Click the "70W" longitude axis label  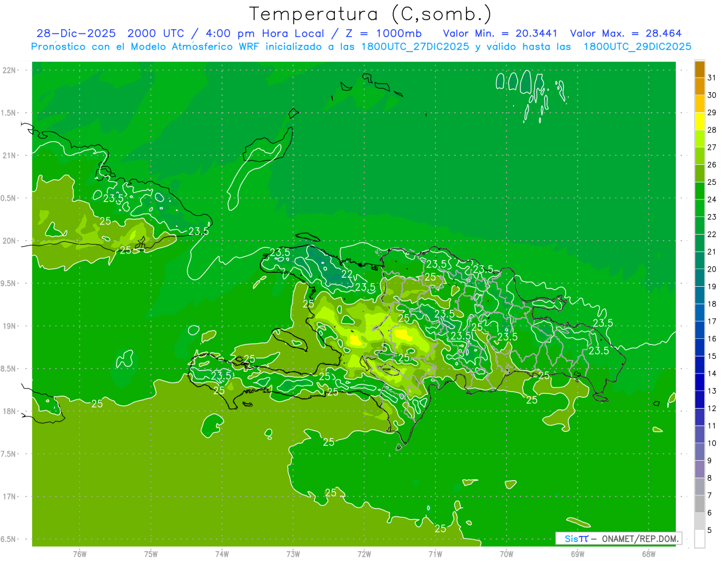click(507, 554)
